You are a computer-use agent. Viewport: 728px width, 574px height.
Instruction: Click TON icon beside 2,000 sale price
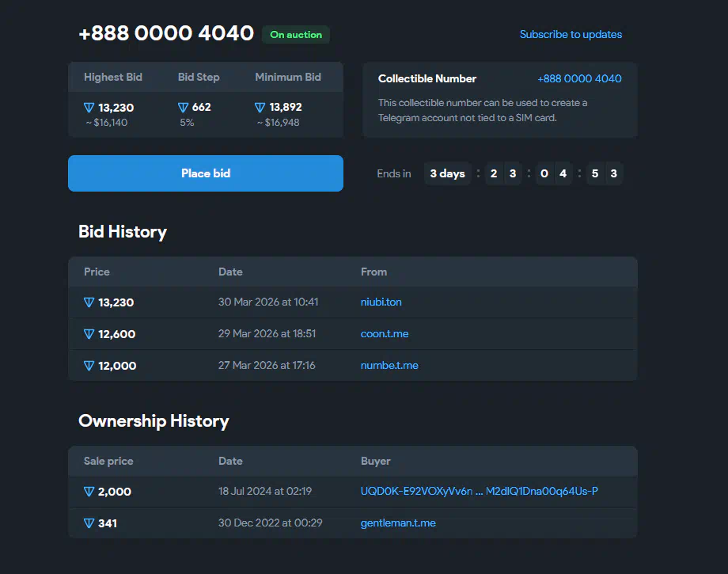(x=89, y=492)
